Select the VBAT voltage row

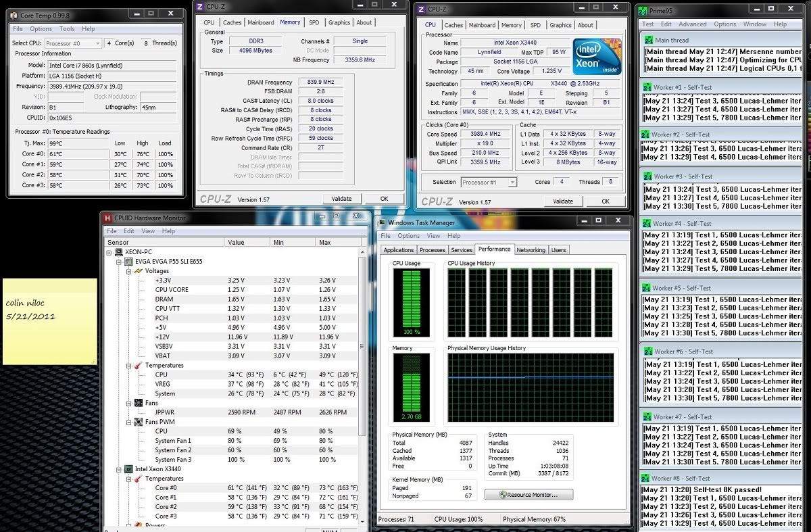tap(232, 356)
